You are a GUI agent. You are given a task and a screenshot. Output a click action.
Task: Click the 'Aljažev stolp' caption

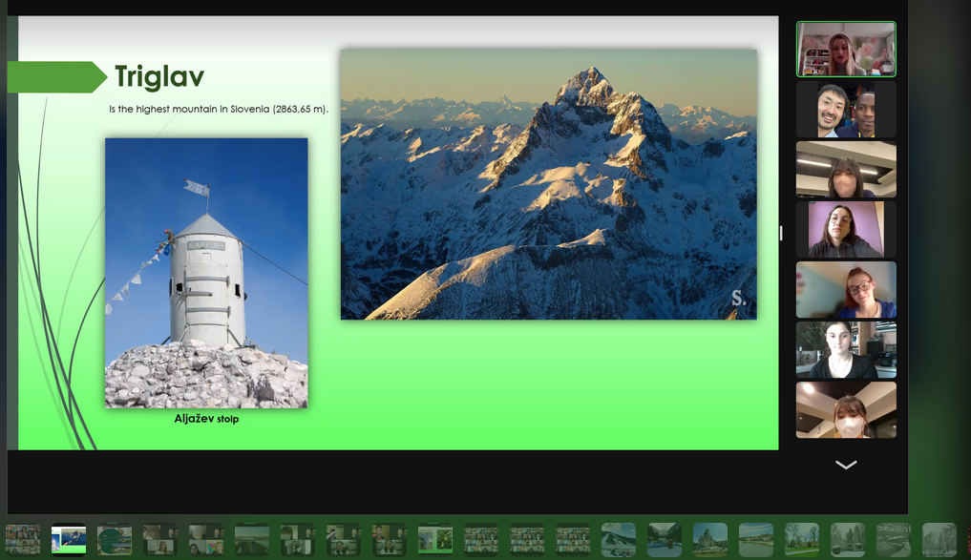point(206,419)
